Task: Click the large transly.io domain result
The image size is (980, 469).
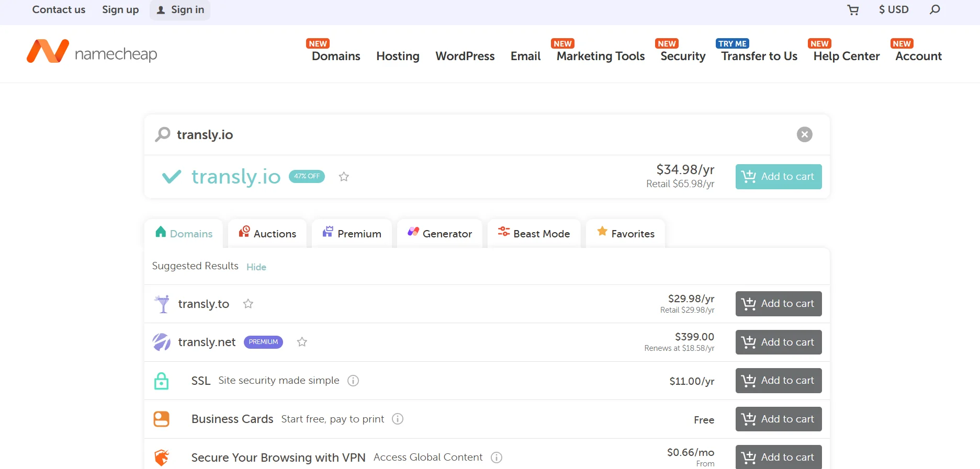Action: click(x=236, y=177)
